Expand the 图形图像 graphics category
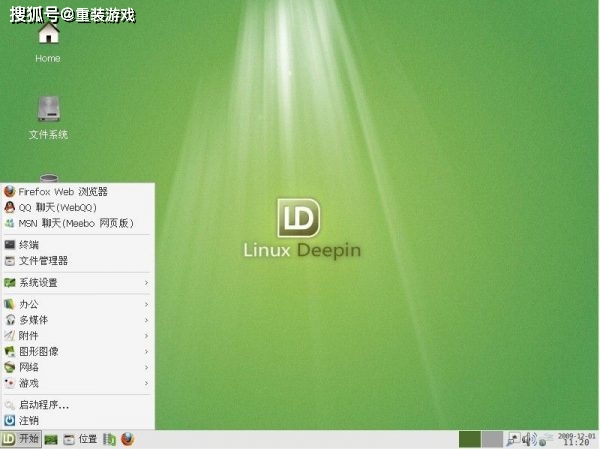This screenshot has height=449, width=600. (78, 351)
